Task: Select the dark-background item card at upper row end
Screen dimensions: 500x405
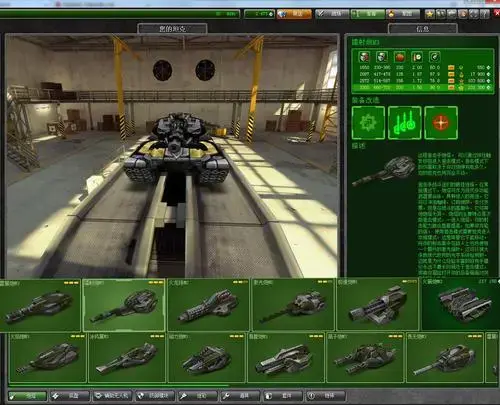Action: pos(461,305)
